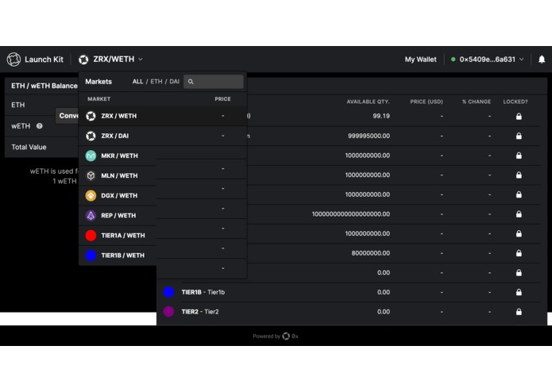Open the notifications bell
Screen dimensions: 552x392
[542, 60]
